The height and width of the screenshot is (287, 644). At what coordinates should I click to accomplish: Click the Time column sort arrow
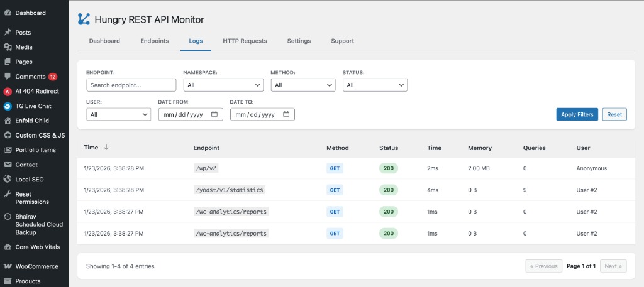pos(106,148)
